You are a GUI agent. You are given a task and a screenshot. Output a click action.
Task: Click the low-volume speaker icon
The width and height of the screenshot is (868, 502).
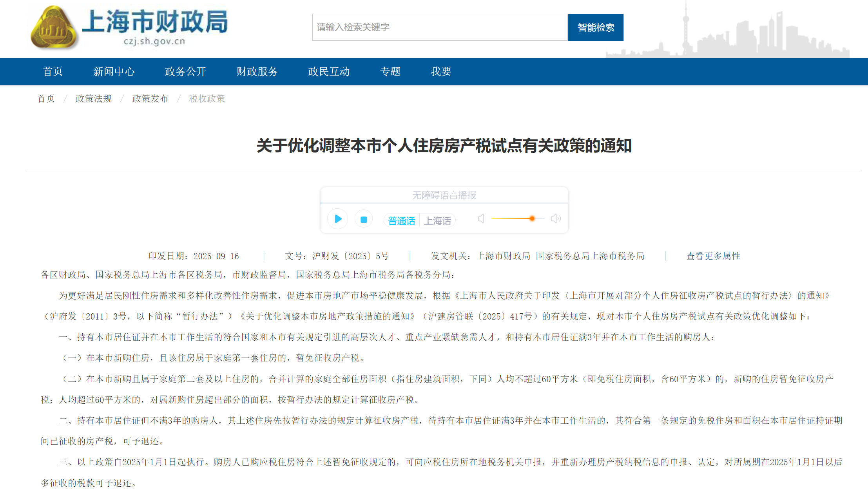coord(481,218)
